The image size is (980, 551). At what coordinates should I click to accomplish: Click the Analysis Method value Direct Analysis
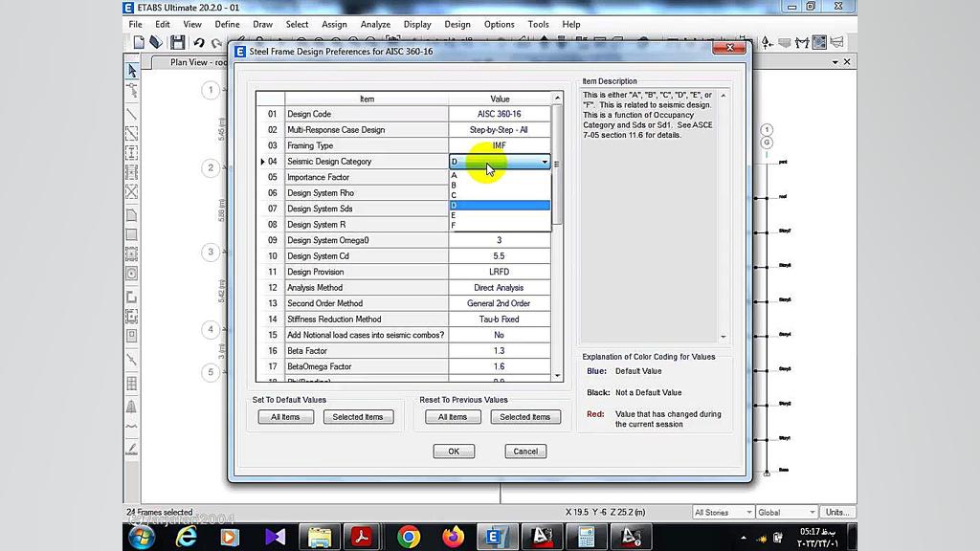pos(499,288)
